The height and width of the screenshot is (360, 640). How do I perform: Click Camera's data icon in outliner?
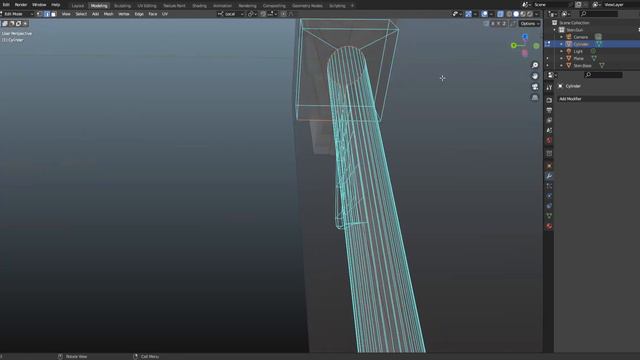tap(598, 37)
